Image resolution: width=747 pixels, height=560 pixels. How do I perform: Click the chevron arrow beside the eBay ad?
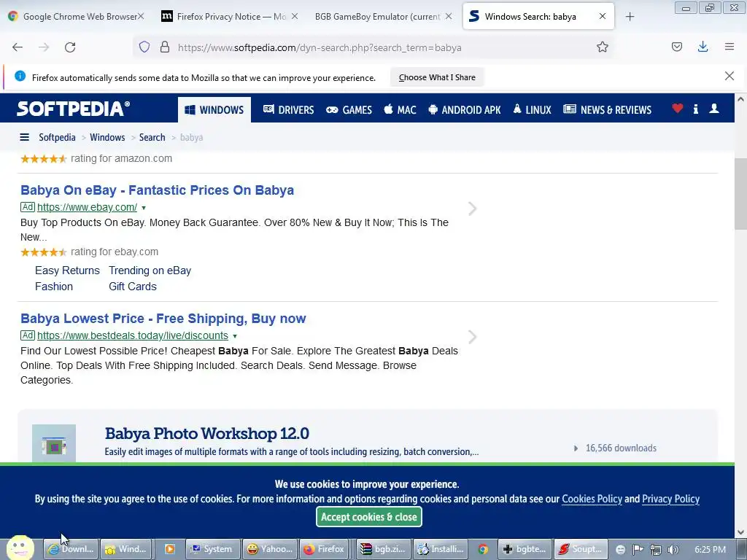(x=472, y=209)
